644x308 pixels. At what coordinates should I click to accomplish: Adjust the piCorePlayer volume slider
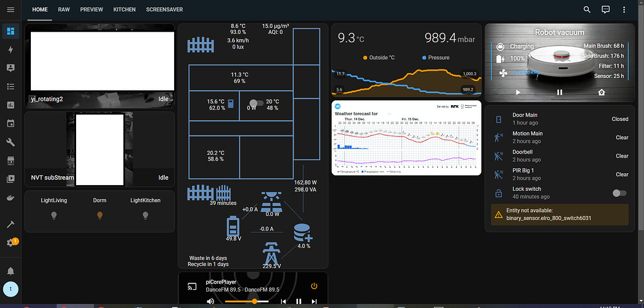coord(247,302)
